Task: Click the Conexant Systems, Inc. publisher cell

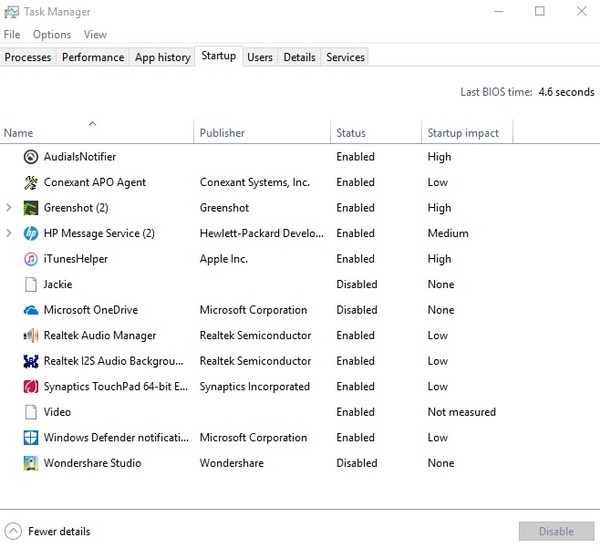Action: pos(254,183)
